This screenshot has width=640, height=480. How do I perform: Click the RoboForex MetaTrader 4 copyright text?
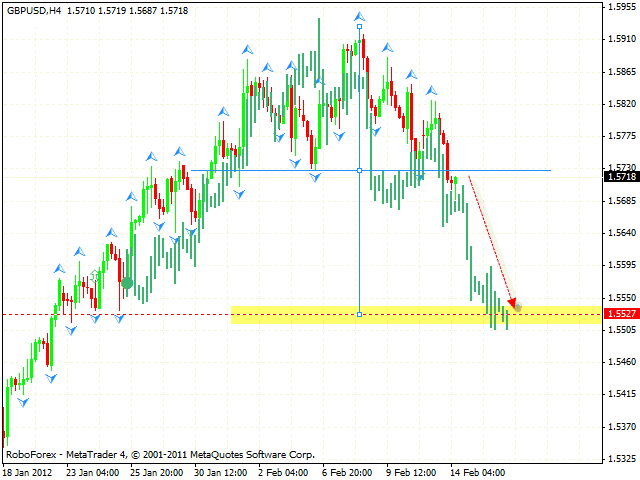(x=158, y=454)
